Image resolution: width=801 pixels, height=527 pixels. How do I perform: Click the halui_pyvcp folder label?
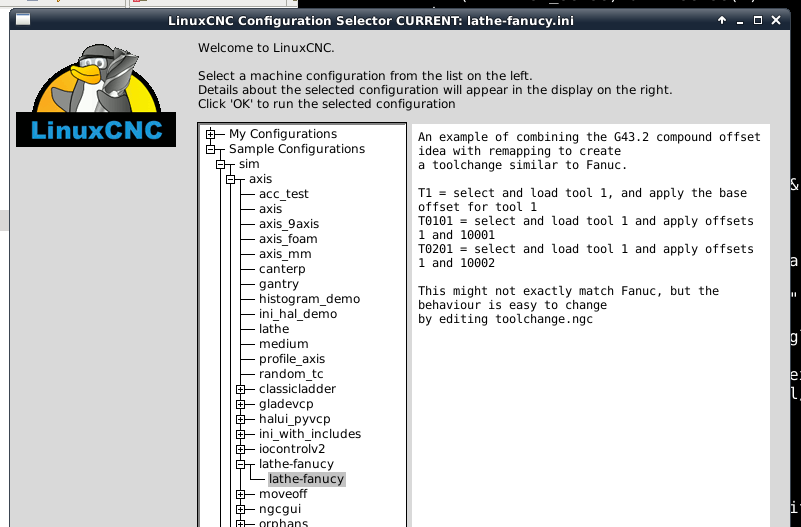click(x=294, y=419)
